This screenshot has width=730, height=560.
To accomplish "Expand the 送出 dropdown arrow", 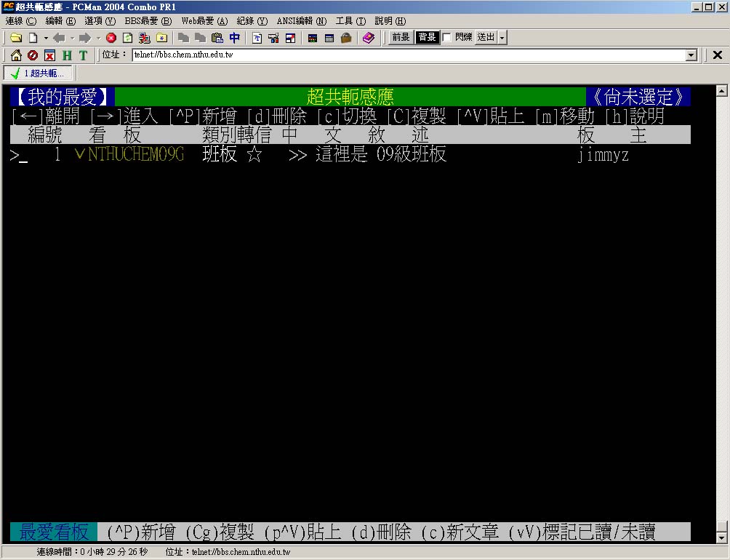I will click(502, 38).
